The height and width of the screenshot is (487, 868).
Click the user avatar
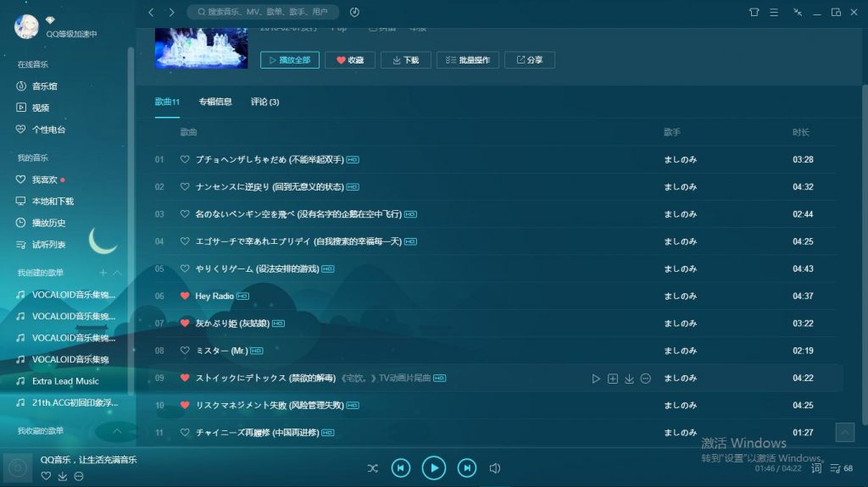tap(26, 26)
